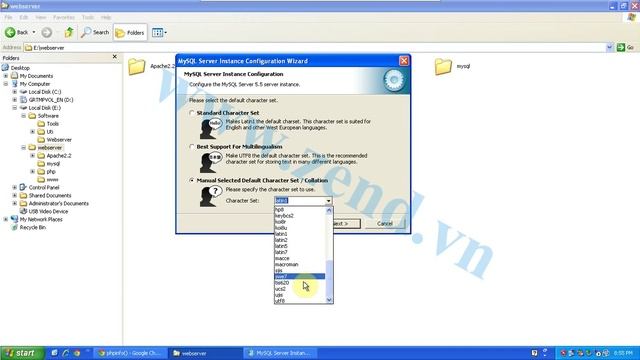This screenshot has width=640, height=360.
Task: Click Shared Documents folder icon
Action: click(x=23, y=196)
